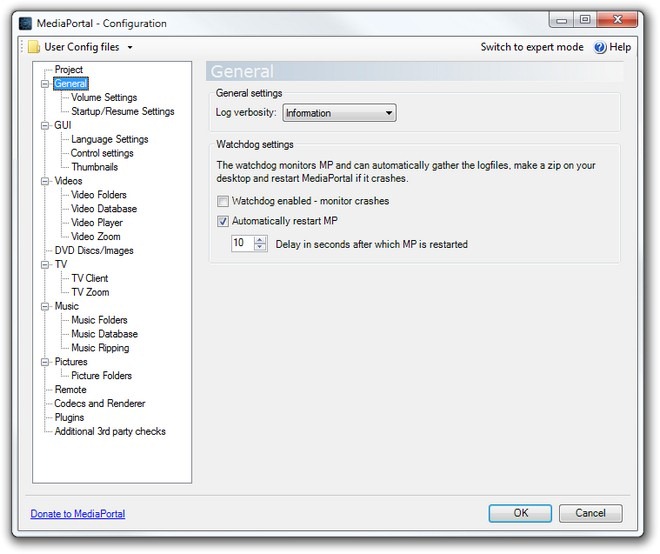
Task: Click the MediaPortal title bar app icon
Action: coord(25,24)
